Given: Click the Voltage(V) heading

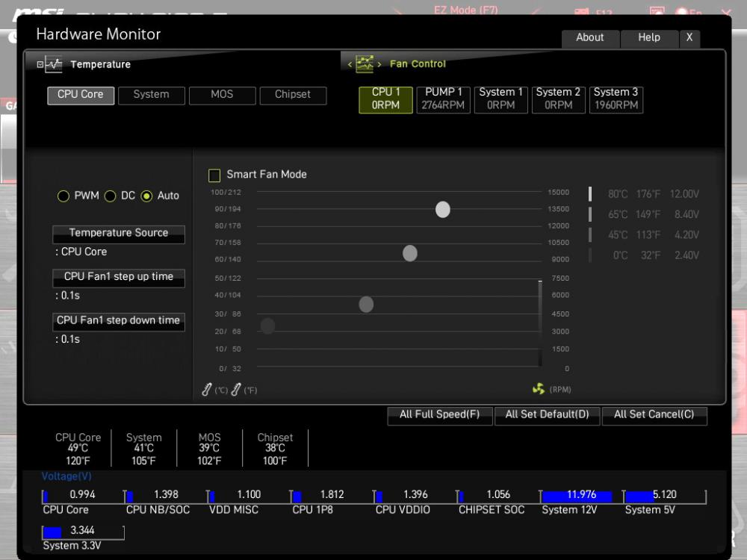Looking at the screenshot, I should pos(66,476).
